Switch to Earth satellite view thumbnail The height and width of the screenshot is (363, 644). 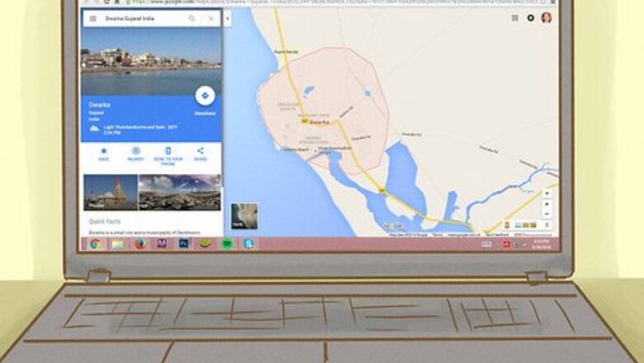point(244,216)
